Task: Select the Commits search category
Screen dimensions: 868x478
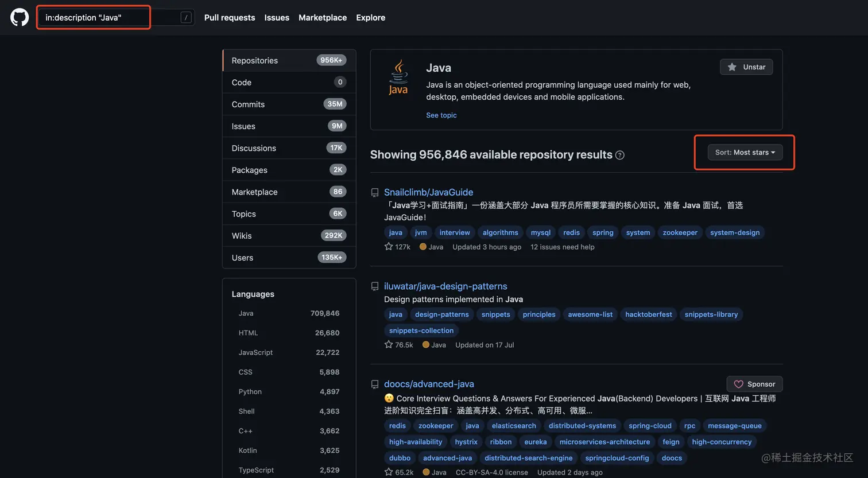Action: pyautogui.click(x=248, y=104)
